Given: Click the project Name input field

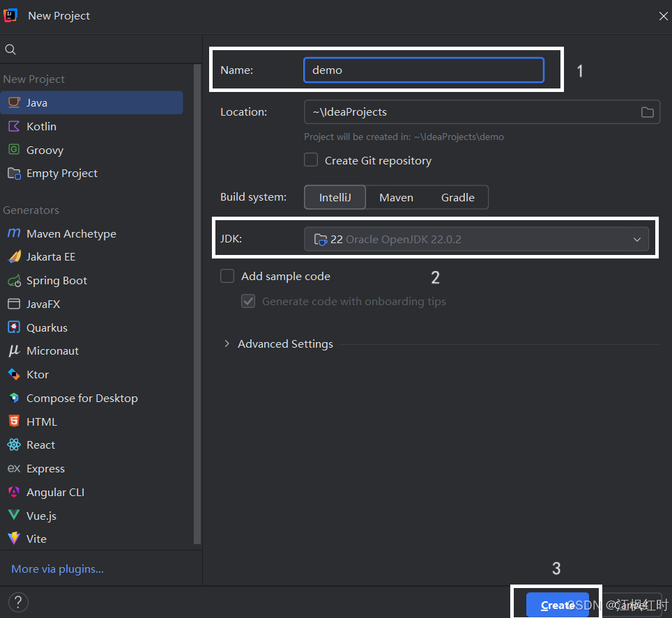Looking at the screenshot, I should point(424,70).
